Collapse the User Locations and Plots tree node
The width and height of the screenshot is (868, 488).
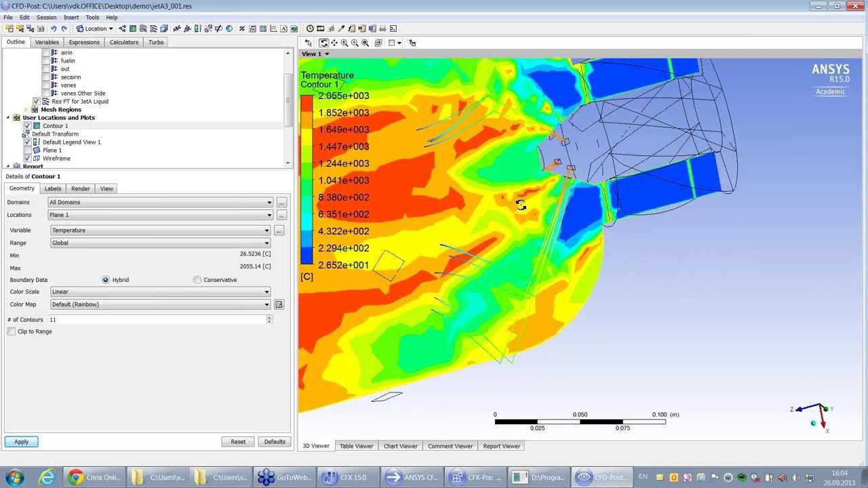(x=8, y=118)
